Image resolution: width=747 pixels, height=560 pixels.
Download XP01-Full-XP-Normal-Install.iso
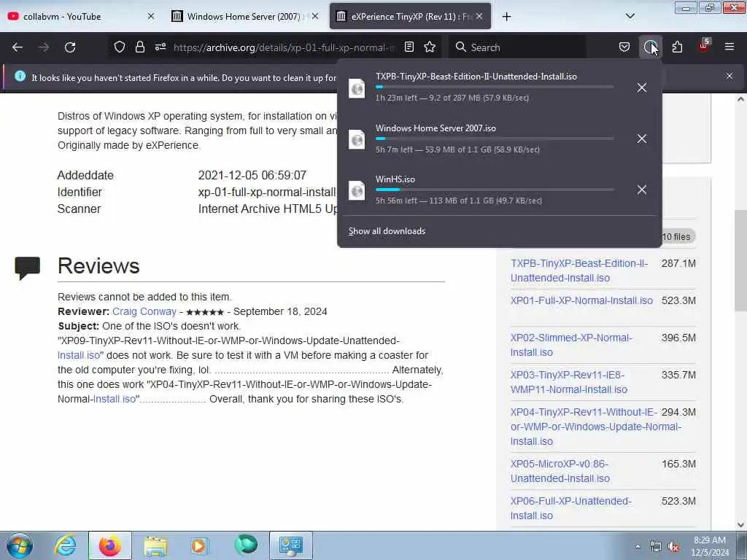tap(581, 300)
